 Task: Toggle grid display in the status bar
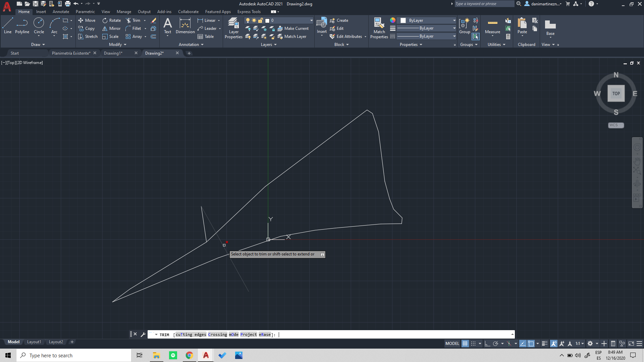(x=465, y=343)
